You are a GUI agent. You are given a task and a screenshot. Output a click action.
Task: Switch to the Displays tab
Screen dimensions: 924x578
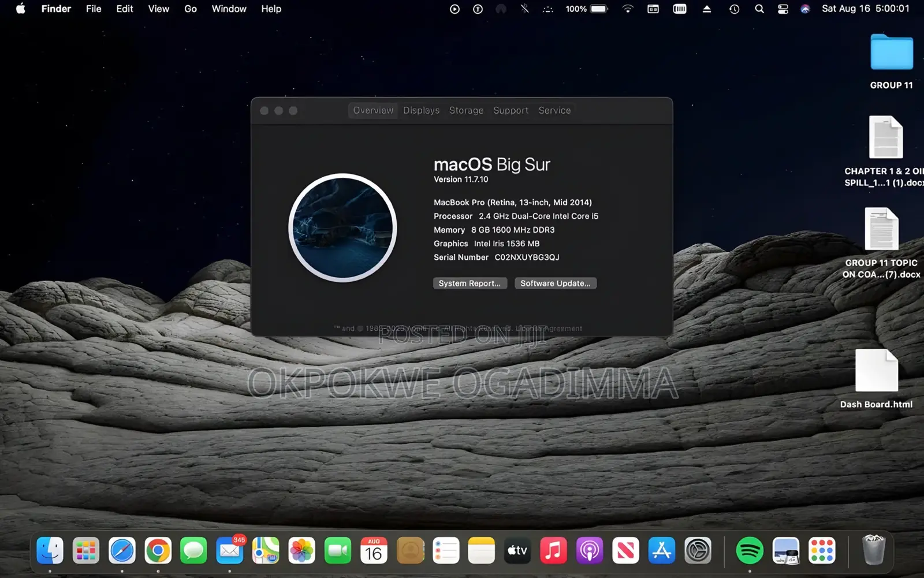(422, 110)
